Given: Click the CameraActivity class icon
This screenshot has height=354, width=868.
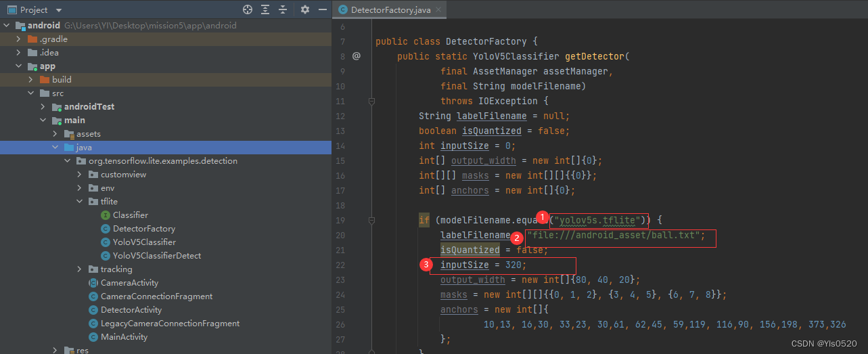Looking at the screenshot, I should pyautogui.click(x=93, y=283).
